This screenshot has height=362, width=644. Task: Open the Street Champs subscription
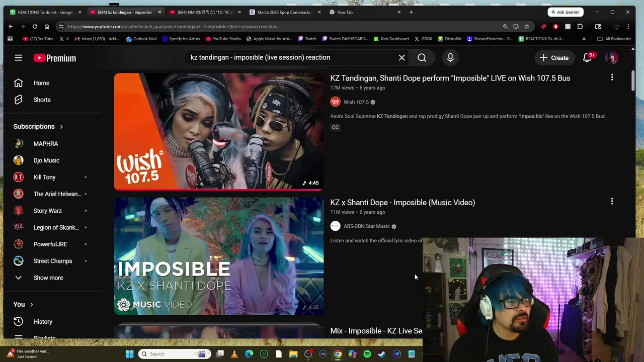click(x=52, y=261)
